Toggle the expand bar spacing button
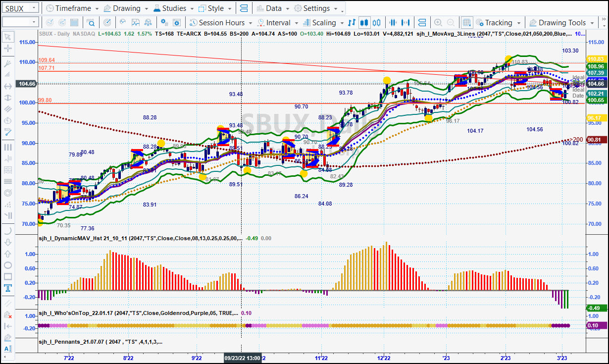 (x=406, y=22)
